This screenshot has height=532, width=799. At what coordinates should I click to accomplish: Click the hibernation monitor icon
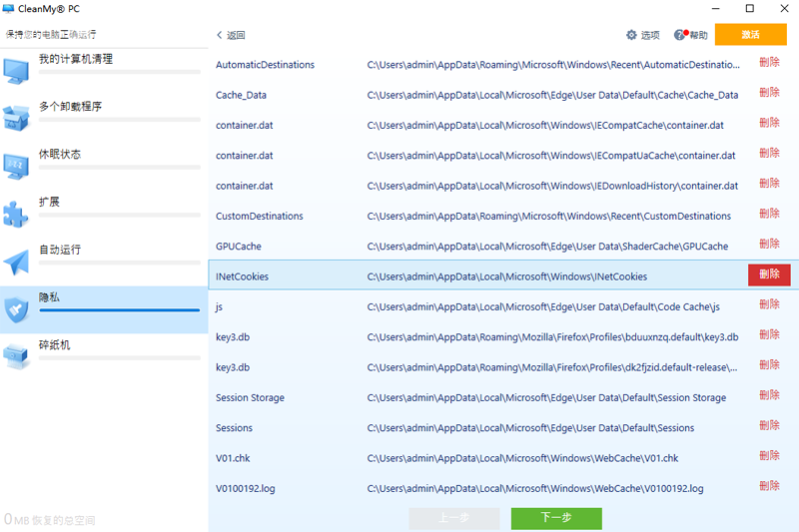click(17, 165)
